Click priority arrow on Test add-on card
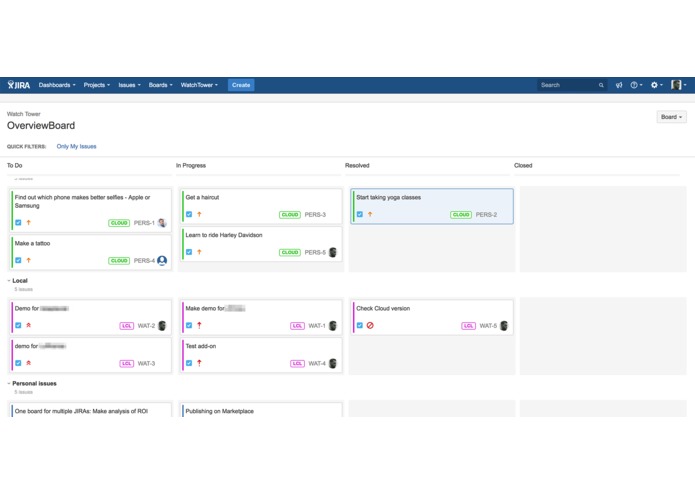 199,363
